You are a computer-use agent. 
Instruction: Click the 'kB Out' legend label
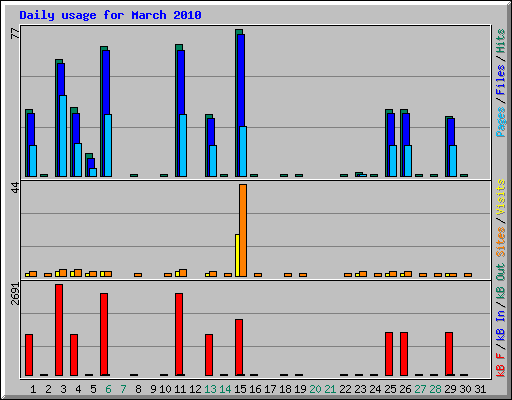(501, 282)
